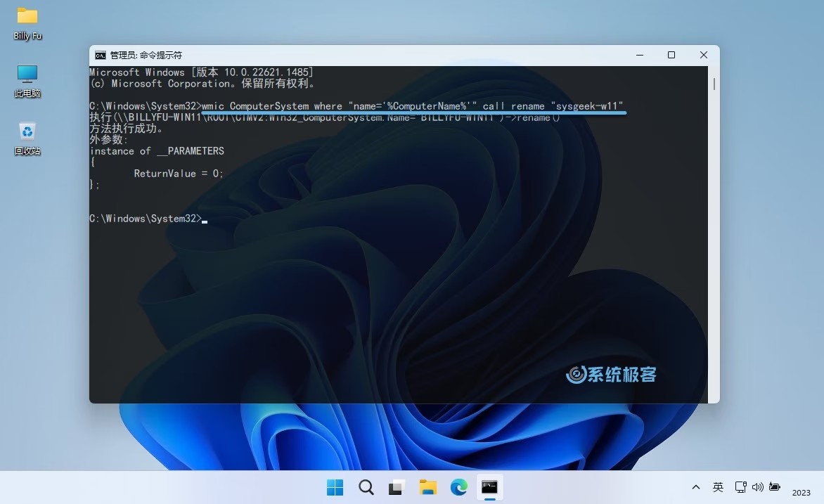Screen dimensions: 824x504
Task: Open the Windows Start menu
Action: (x=335, y=487)
